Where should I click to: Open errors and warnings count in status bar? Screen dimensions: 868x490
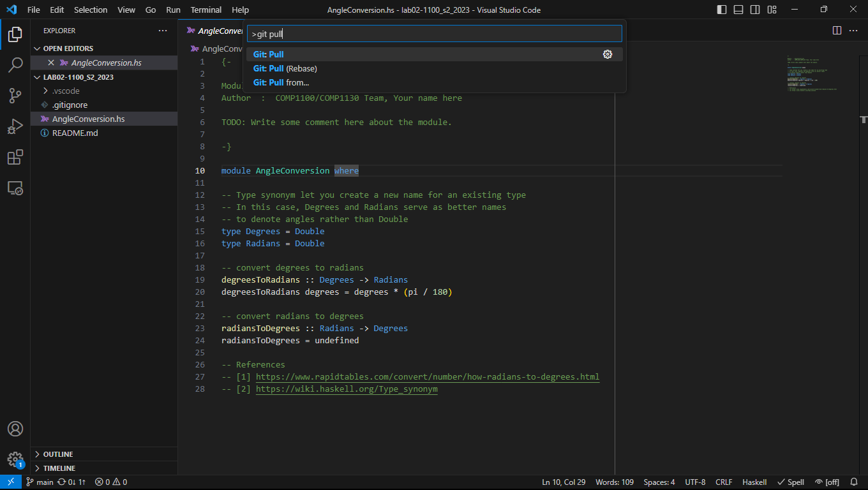[x=111, y=482]
